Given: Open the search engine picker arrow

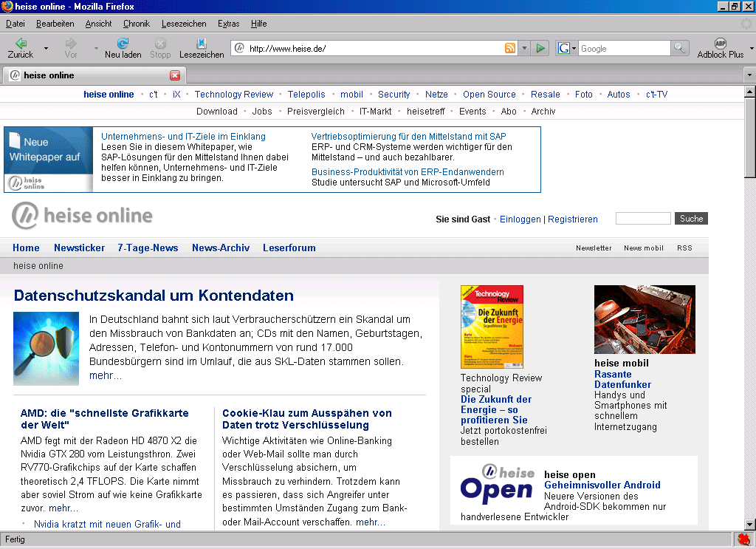Looking at the screenshot, I should coord(574,48).
